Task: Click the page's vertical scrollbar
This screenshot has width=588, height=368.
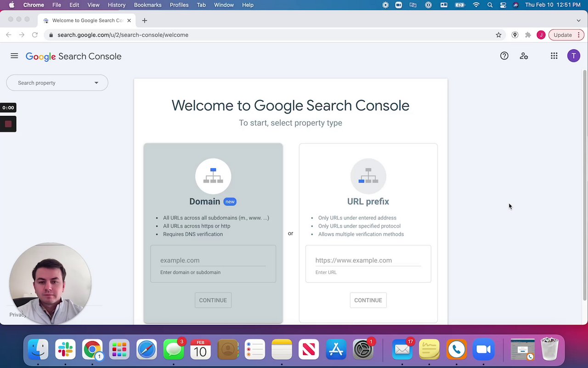Action: tap(585, 185)
